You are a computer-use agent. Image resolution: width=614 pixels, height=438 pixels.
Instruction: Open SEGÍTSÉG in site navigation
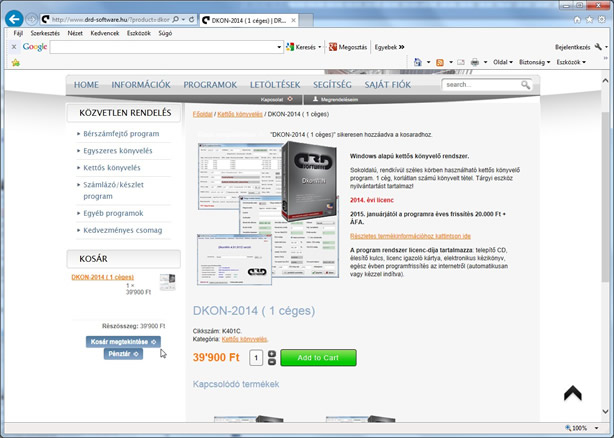point(332,85)
